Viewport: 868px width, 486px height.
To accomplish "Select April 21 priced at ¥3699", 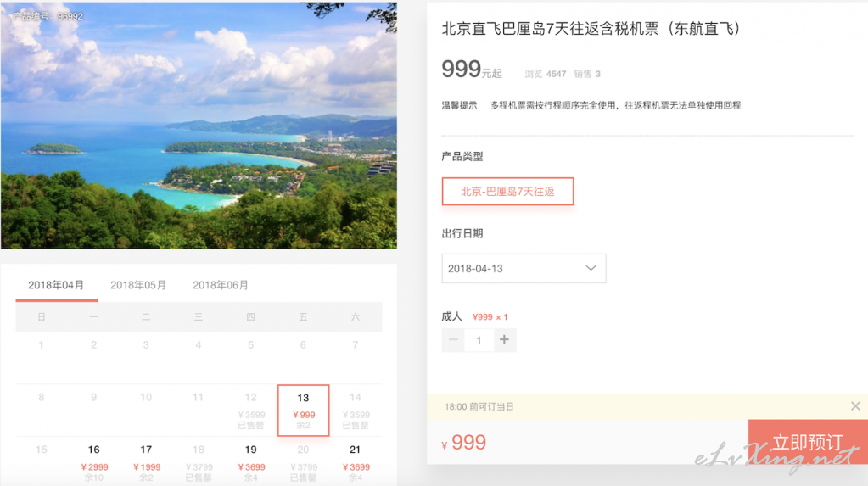I will pos(356,462).
